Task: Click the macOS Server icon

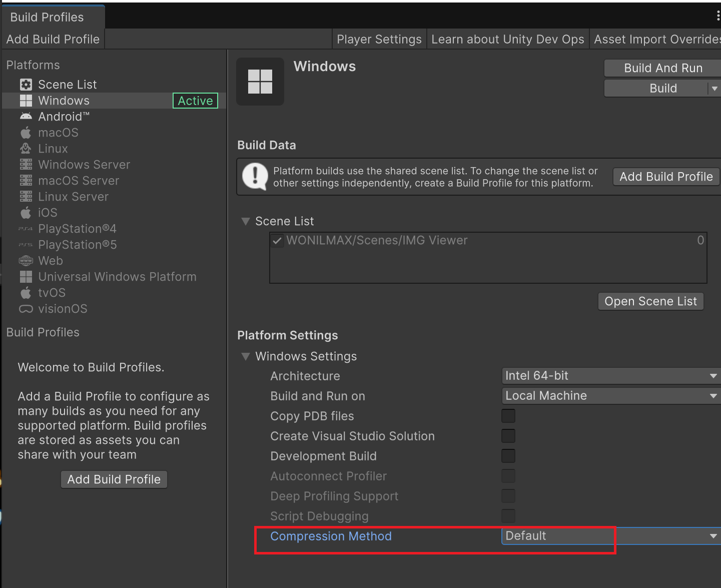Action: click(26, 181)
